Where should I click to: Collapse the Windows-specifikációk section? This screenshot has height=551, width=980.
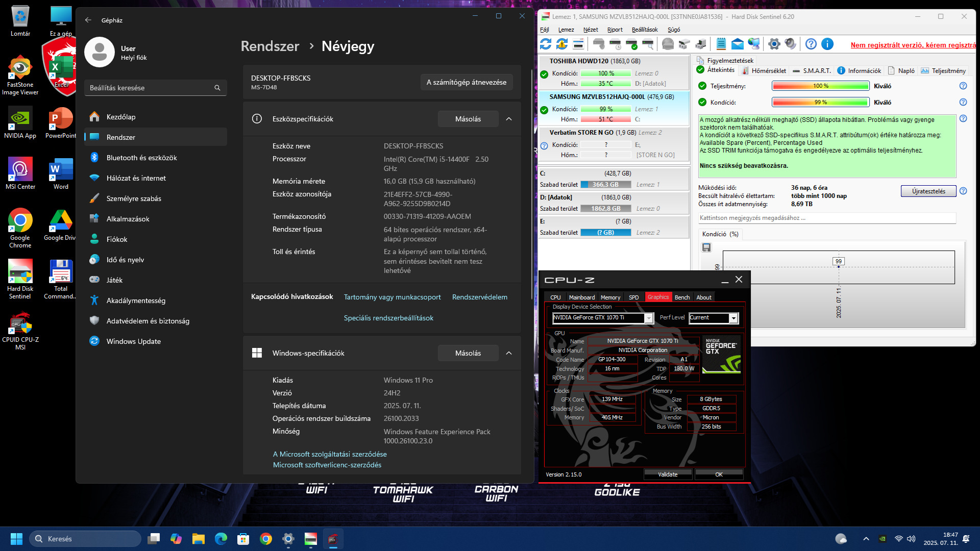pyautogui.click(x=509, y=353)
